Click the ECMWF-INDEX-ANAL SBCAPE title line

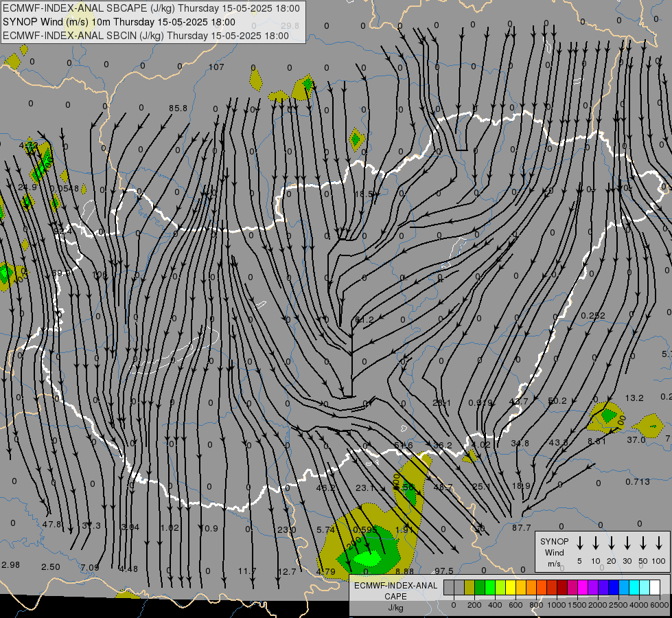tap(151, 8)
